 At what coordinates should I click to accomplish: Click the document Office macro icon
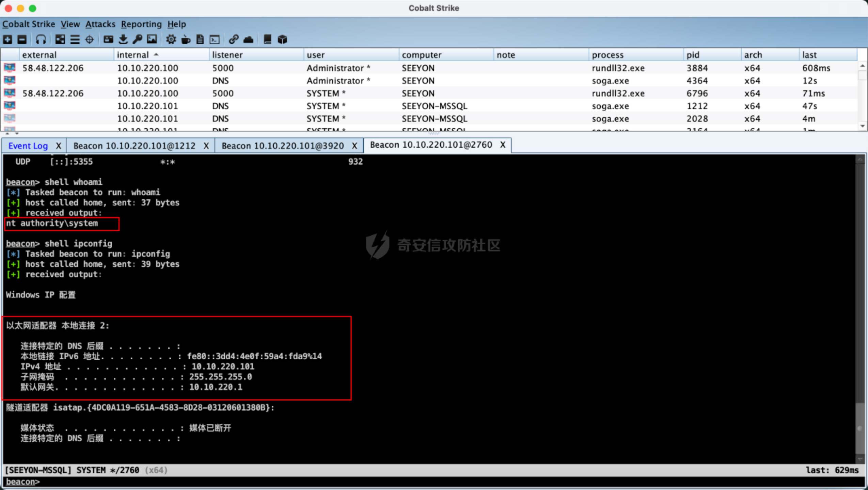coord(200,39)
